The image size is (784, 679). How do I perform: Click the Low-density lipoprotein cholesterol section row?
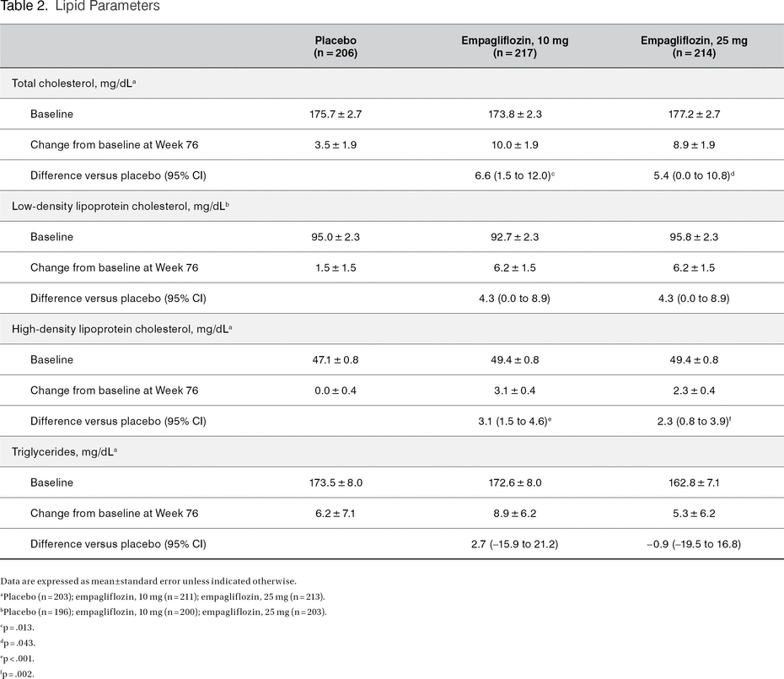tap(121, 206)
